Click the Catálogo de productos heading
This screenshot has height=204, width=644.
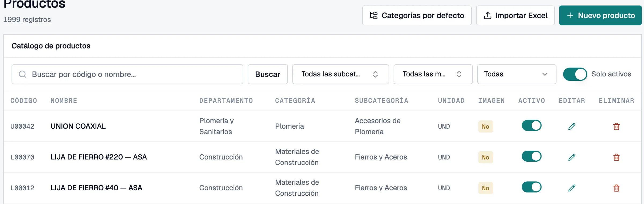click(x=51, y=46)
